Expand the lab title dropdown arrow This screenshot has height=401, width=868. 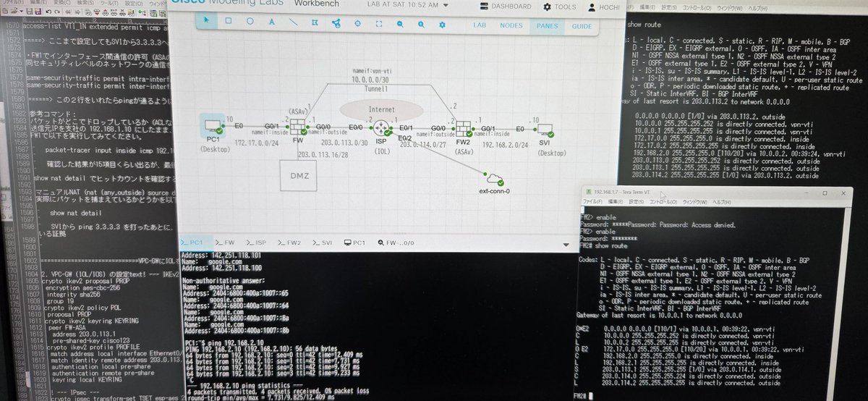pos(446,5)
